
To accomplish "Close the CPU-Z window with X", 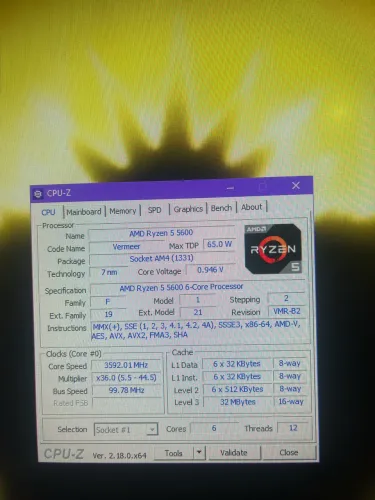I will pyautogui.click(x=296, y=186).
